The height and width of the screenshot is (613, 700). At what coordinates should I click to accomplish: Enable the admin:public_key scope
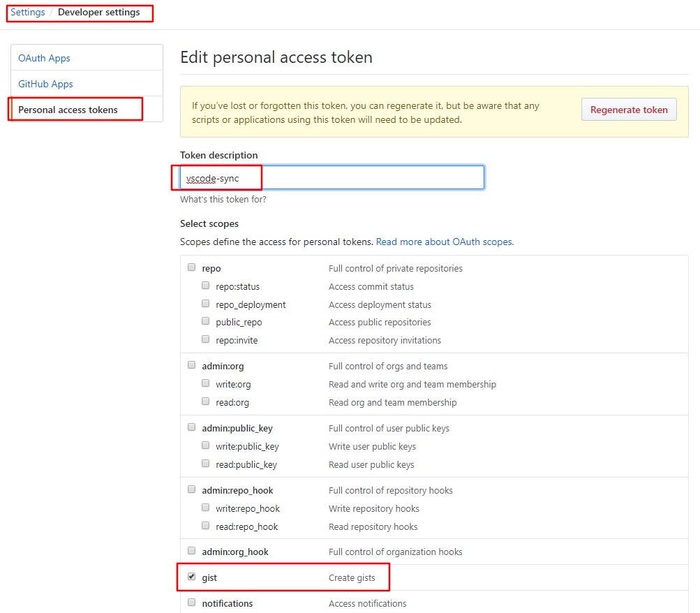coord(192,427)
